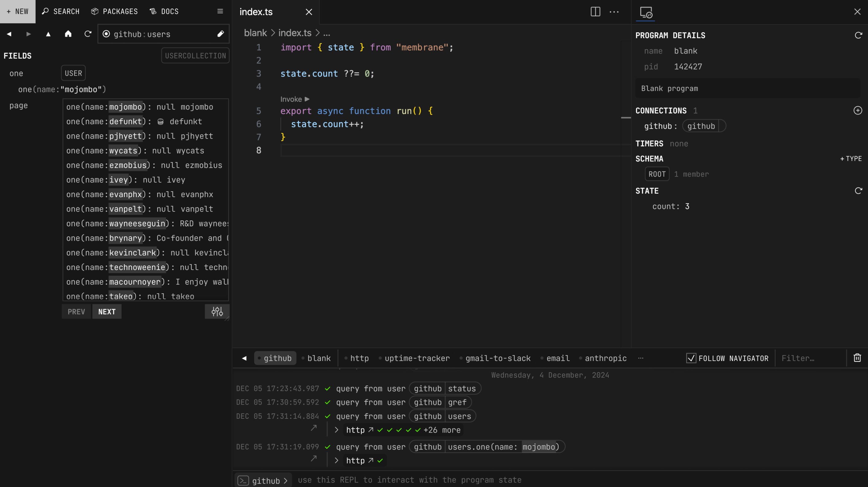Edit the github:users path with pencil icon
Viewport: 868px width, 487px height.
click(220, 34)
